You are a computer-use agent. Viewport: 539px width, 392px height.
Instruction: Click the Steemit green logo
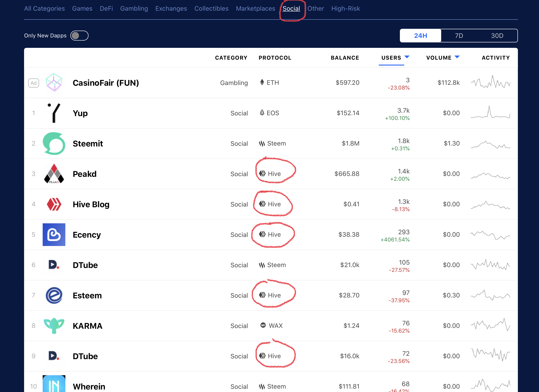(x=54, y=144)
